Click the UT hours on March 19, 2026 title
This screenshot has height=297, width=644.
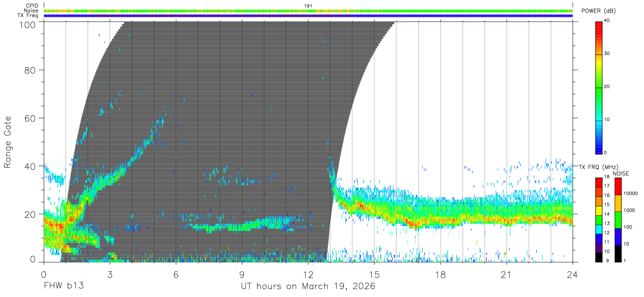[x=308, y=287]
